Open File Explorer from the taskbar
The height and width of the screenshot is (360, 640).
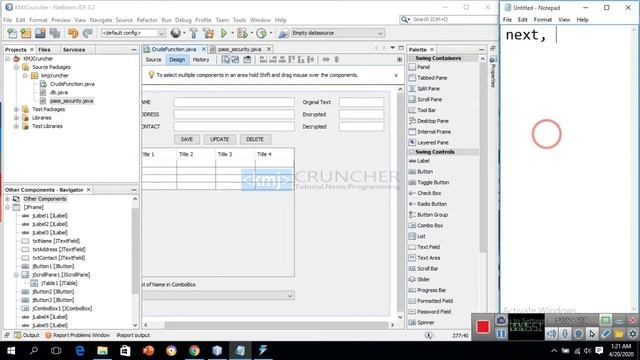click(x=102, y=351)
